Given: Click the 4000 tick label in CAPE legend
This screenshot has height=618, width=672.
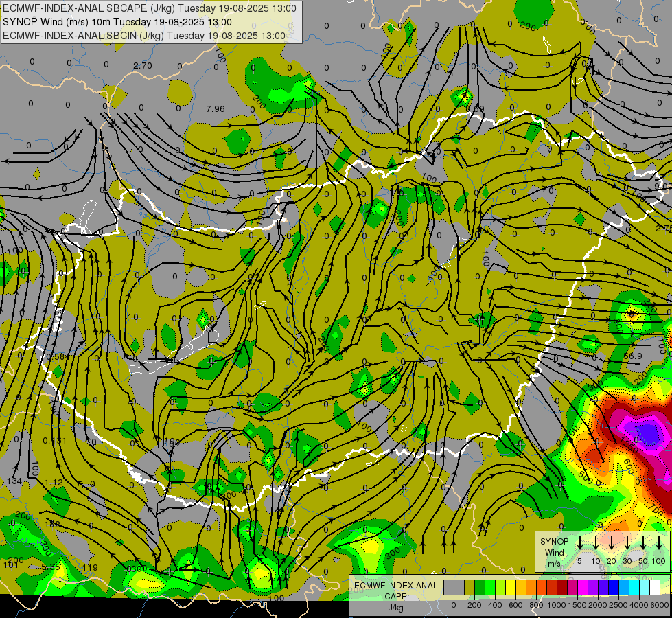Looking at the screenshot, I should [x=639, y=605].
